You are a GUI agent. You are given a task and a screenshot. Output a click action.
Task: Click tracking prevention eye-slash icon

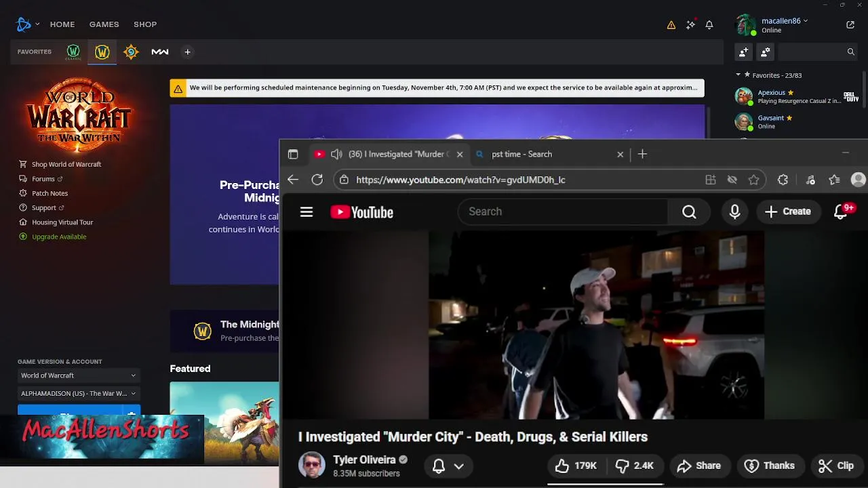pyautogui.click(x=732, y=180)
